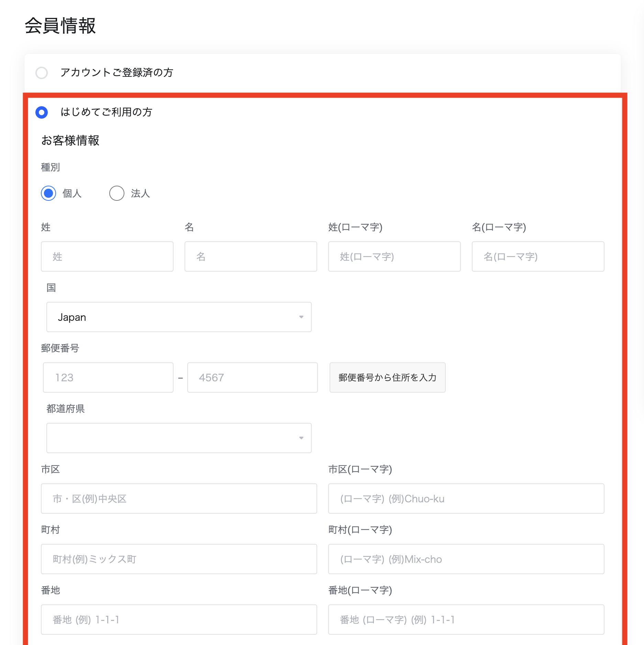Click the 町村 town input field
The height and width of the screenshot is (645, 644).
coord(179,559)
